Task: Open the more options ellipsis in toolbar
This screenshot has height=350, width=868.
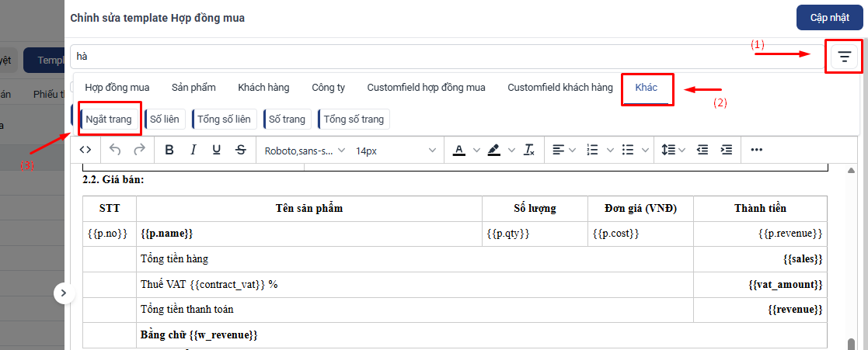Action: click(757, 150)
